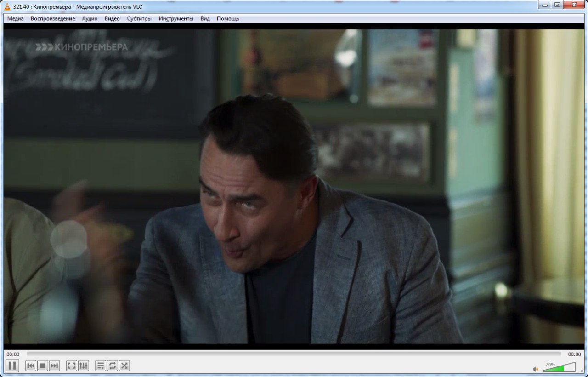Minimize the VLC window
Image resolution: width=588 pixels, height=377 pixels.
(545, 5)
